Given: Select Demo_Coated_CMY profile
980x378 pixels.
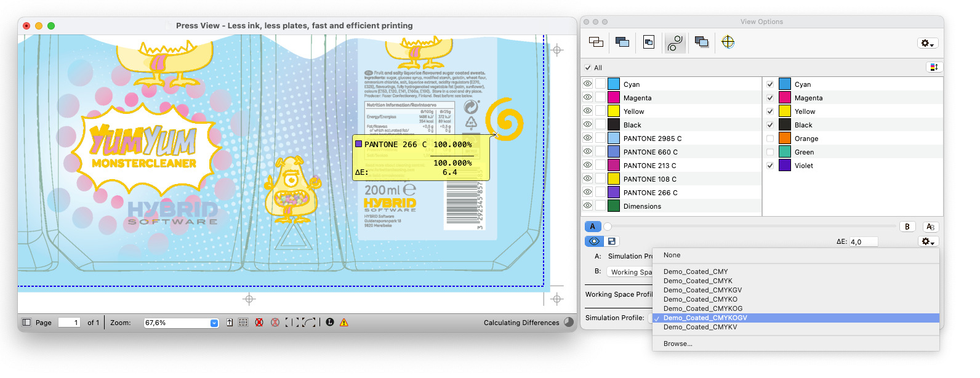Looking at the screenshot, I should [796, 271].
